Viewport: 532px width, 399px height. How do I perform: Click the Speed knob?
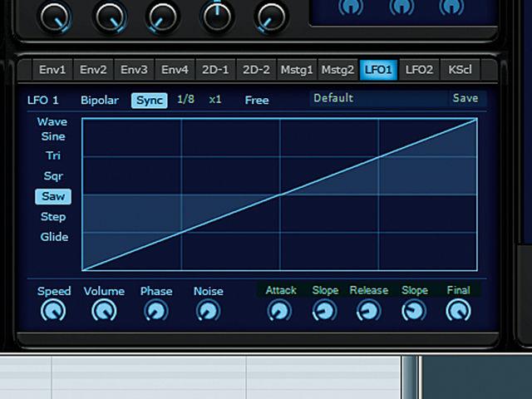tap(53, 310)
